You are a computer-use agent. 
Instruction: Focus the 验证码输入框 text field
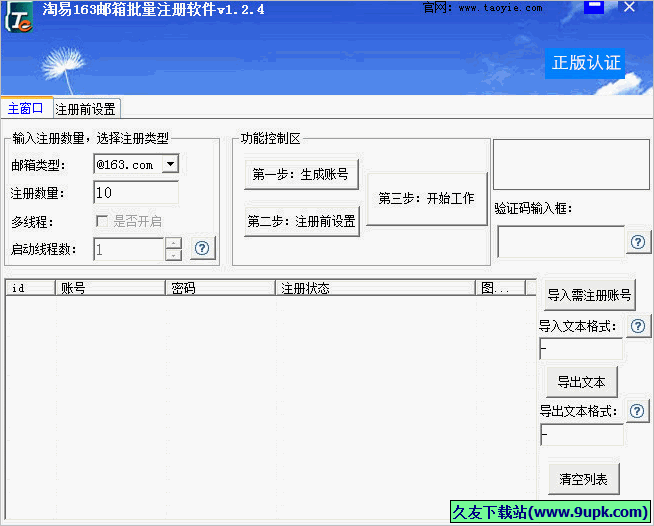coord(561,242)
